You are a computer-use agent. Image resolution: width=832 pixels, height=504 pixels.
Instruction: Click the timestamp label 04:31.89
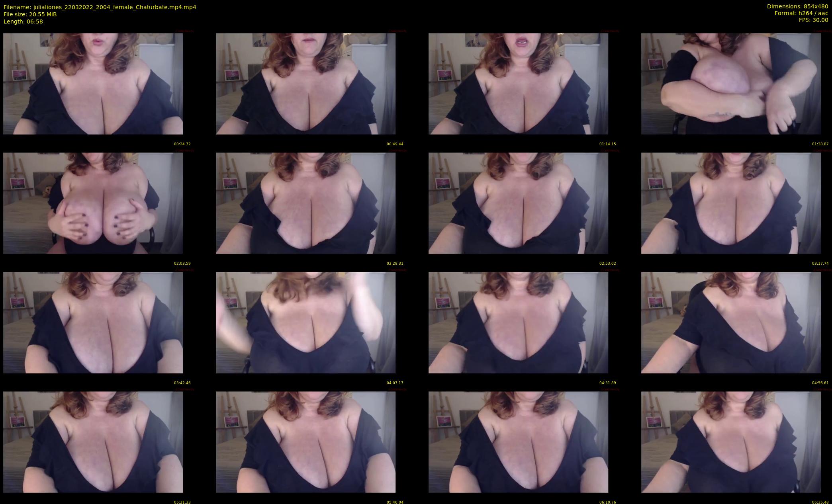[x=608, y=383]
